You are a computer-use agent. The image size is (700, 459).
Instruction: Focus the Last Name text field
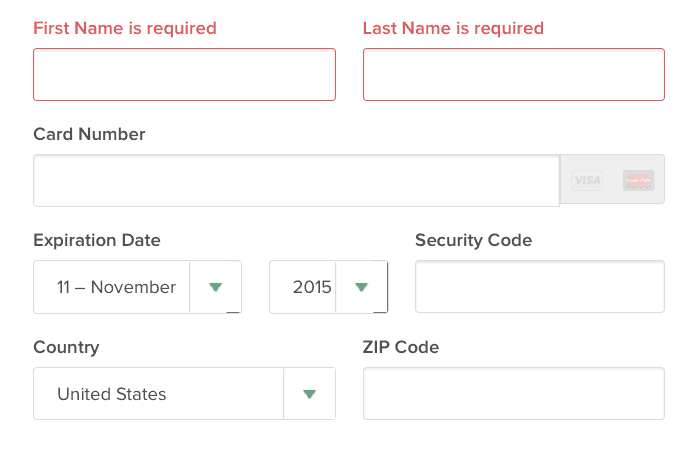[x=513, y=75]
